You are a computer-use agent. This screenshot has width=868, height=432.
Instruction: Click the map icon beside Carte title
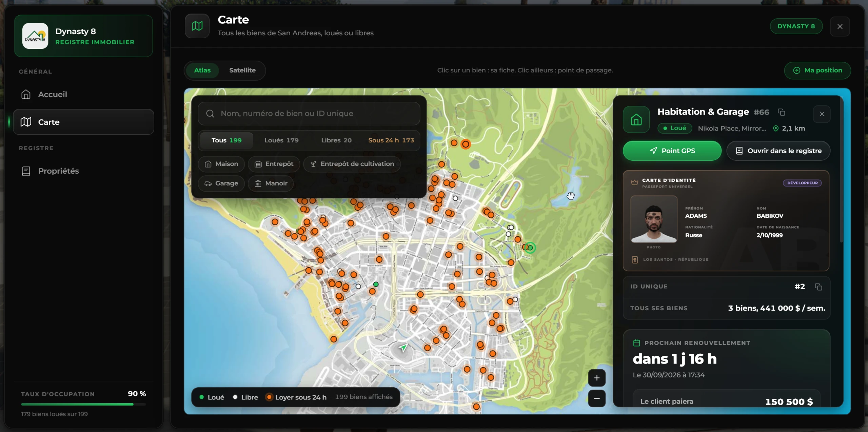click(197, 26)
